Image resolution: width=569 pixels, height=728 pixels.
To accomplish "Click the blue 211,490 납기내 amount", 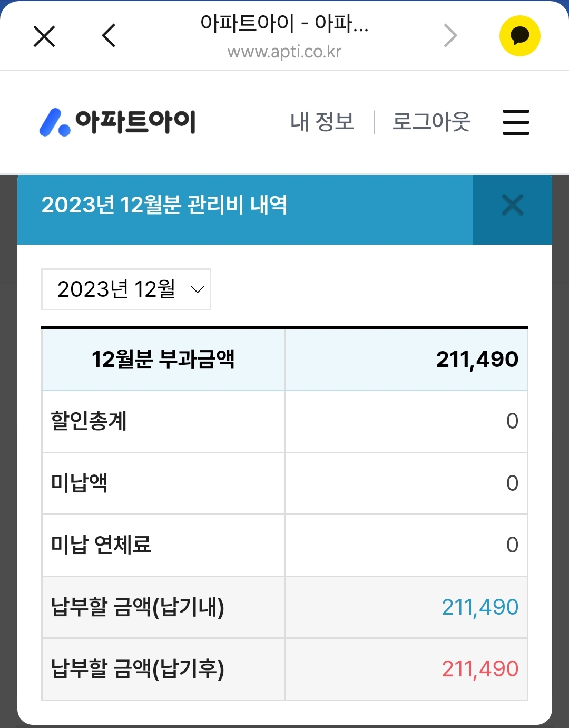I will [480, 607].
